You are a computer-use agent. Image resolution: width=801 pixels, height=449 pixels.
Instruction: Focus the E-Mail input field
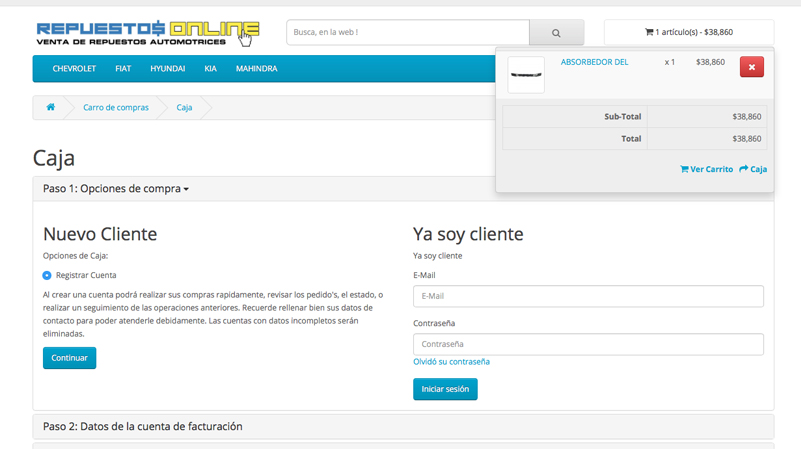pyautogui.click(x=588, y=296)
